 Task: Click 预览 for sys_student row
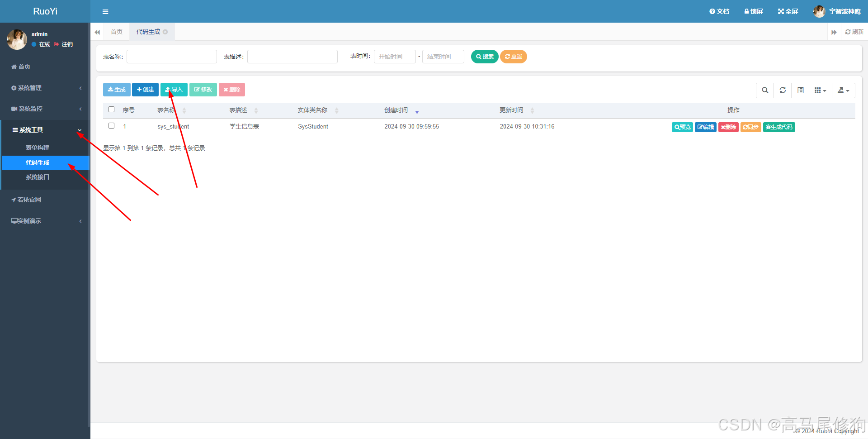point(682,127)
